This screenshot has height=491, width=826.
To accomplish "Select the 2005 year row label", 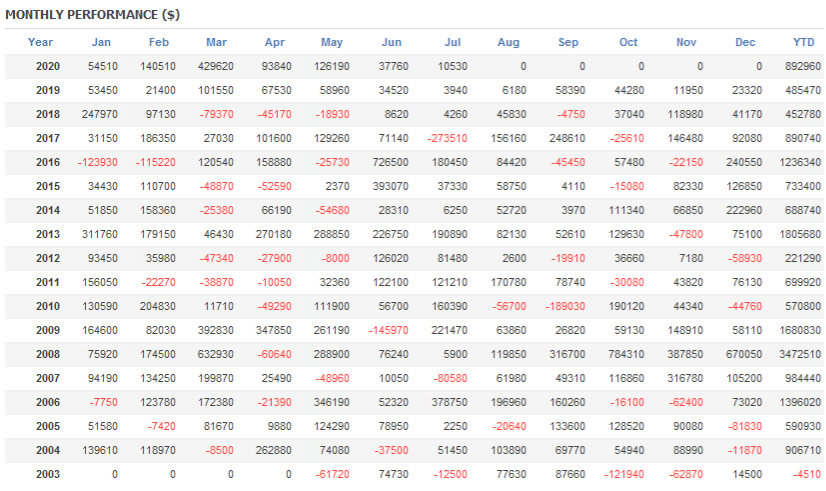I will (x=48, y=426).
